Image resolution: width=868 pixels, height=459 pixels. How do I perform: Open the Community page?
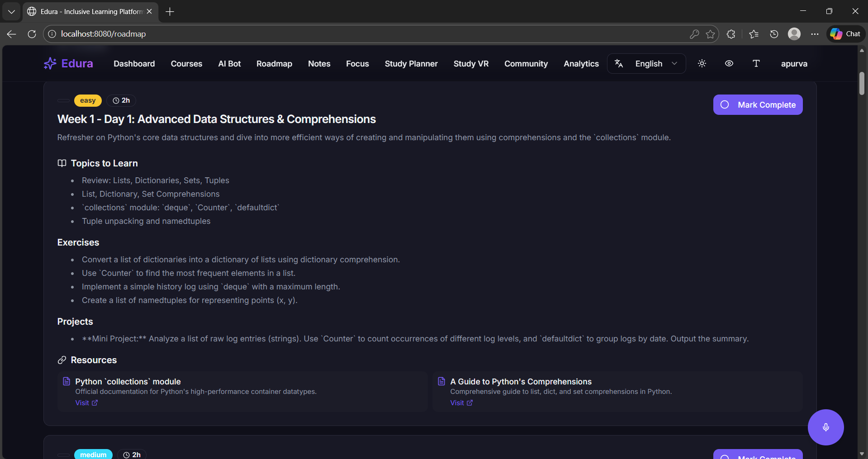coord(526,64)
